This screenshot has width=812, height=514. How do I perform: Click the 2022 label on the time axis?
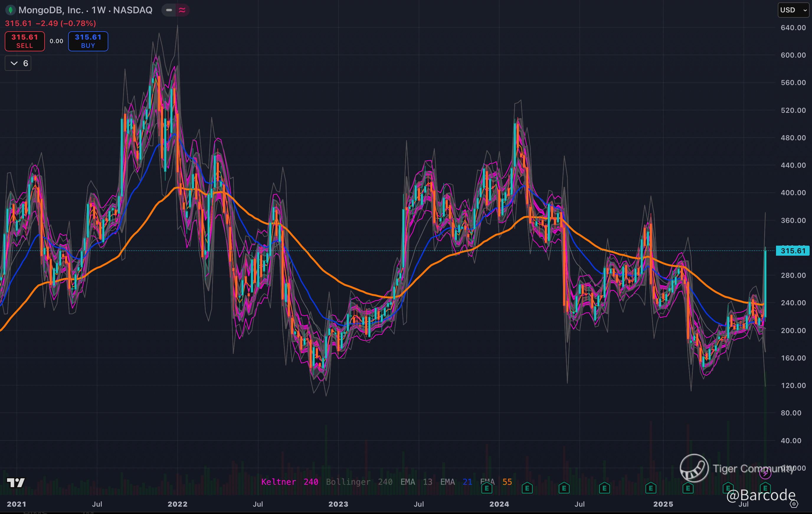(x=177, y=504)
